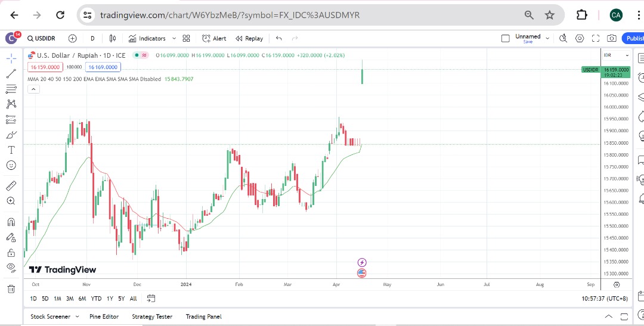Open the Trading Panel tab
This screenshot has height=326, width=644.
[203, 316]
